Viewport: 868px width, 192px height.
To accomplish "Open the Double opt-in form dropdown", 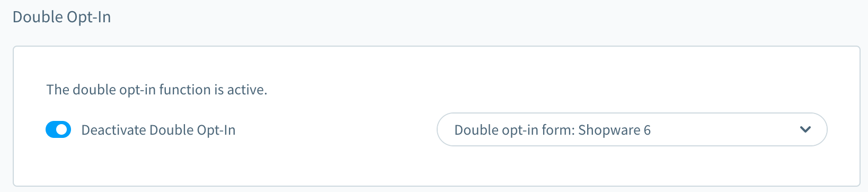I will point(632,129).
